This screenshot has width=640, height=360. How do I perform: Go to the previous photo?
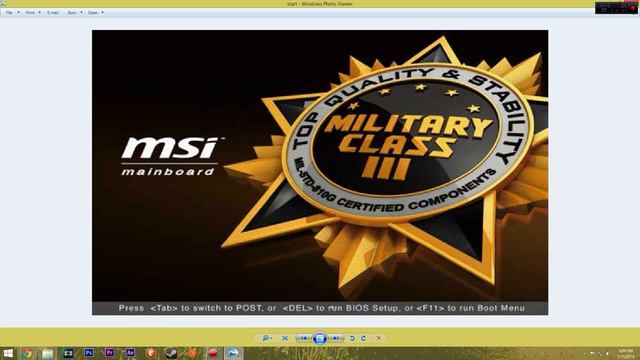point(303,338)
